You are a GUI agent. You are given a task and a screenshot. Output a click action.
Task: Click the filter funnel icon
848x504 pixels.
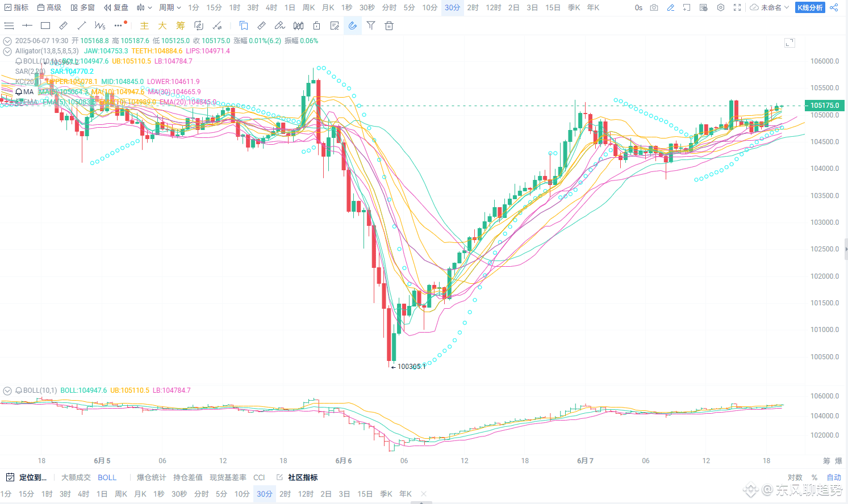coord(371,26)
